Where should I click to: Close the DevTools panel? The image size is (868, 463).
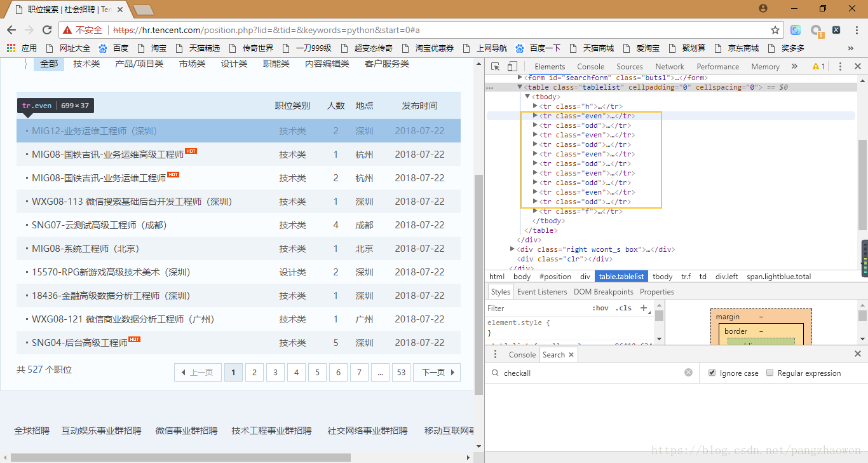pyautogui.click(x=857, y=66)
